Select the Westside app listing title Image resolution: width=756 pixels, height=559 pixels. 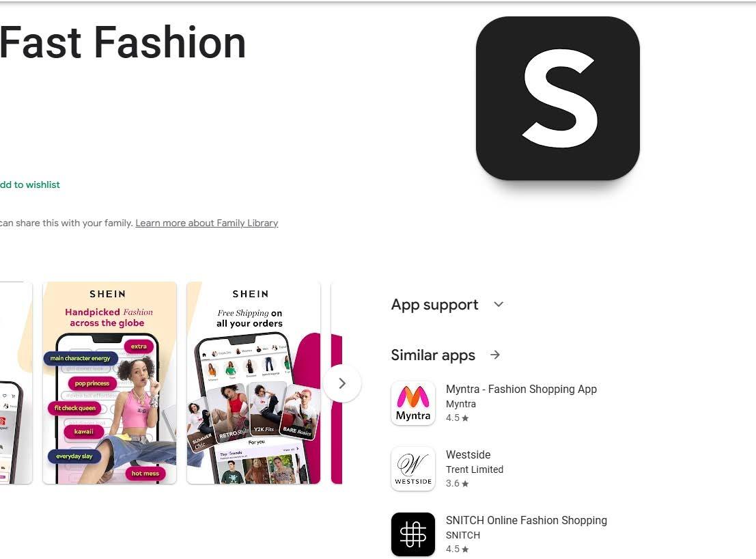[468, 455]
